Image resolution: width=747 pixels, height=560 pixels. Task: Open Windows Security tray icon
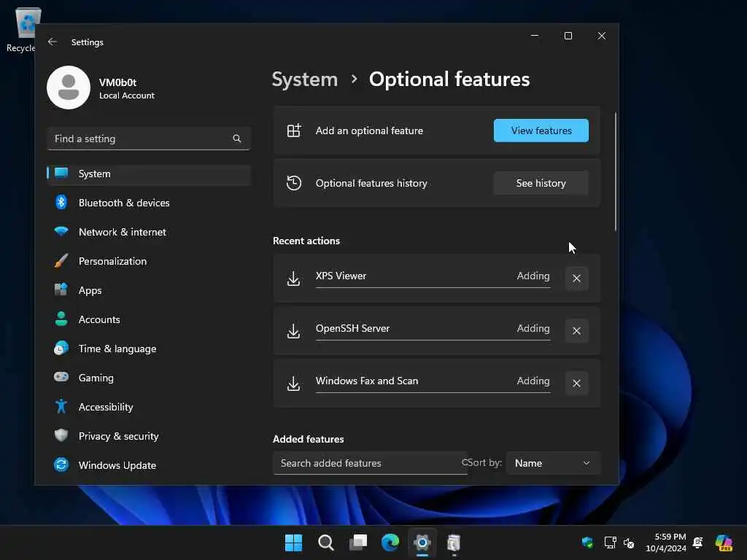point(587,542)
